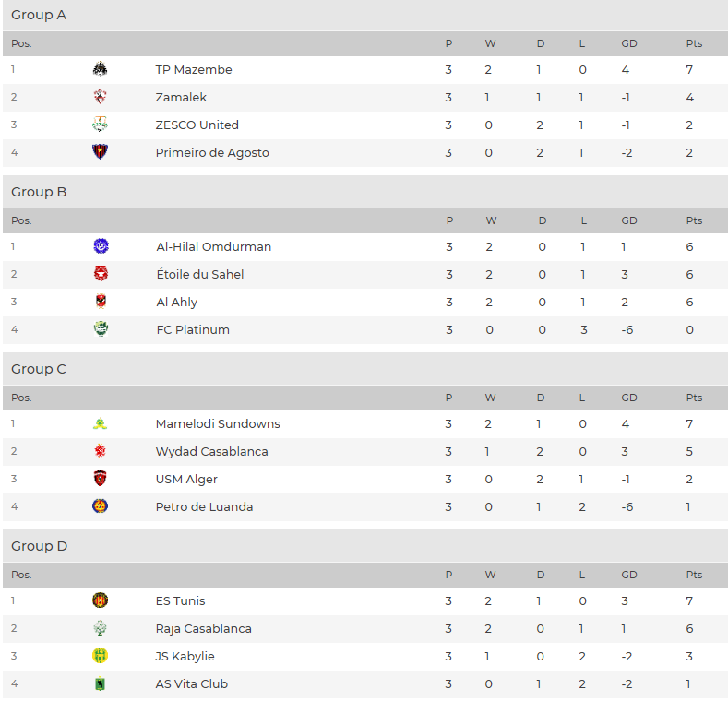Click the AS Vita Club logo
Image resolution: width=728 pixels, height=713 pixels.
pos(100,683)
